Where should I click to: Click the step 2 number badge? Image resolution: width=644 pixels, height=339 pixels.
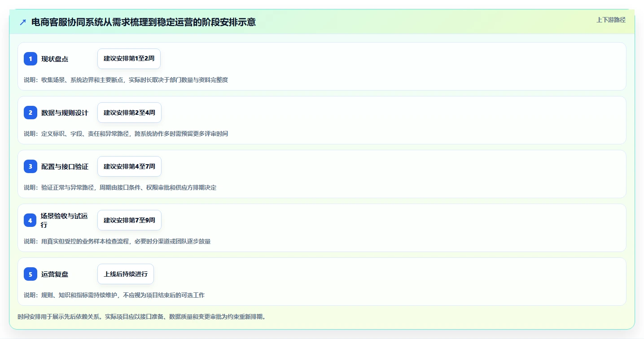pyautogui.click(x=31, y=113)
